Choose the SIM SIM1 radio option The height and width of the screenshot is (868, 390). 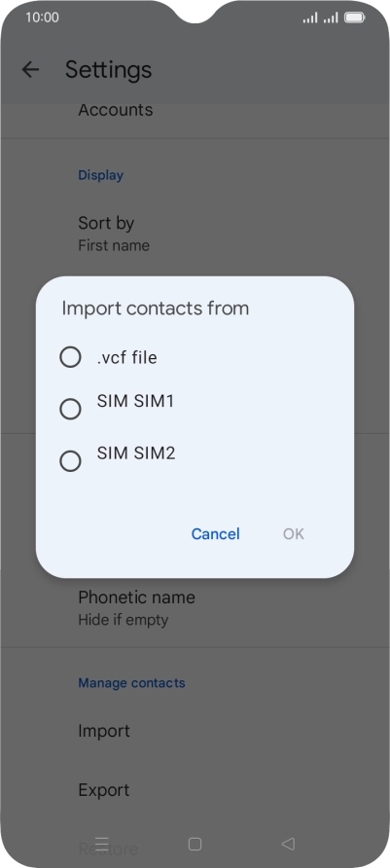tap(70, 409)
